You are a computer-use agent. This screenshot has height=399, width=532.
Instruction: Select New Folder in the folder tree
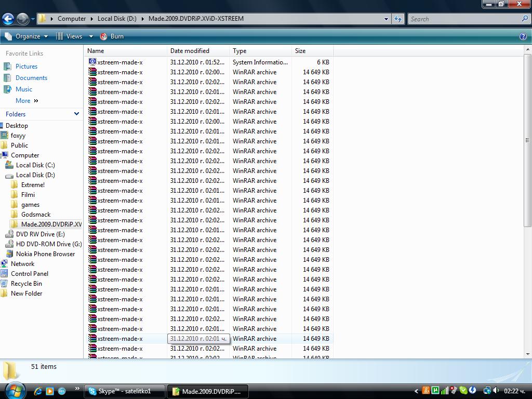click(26, 293)
